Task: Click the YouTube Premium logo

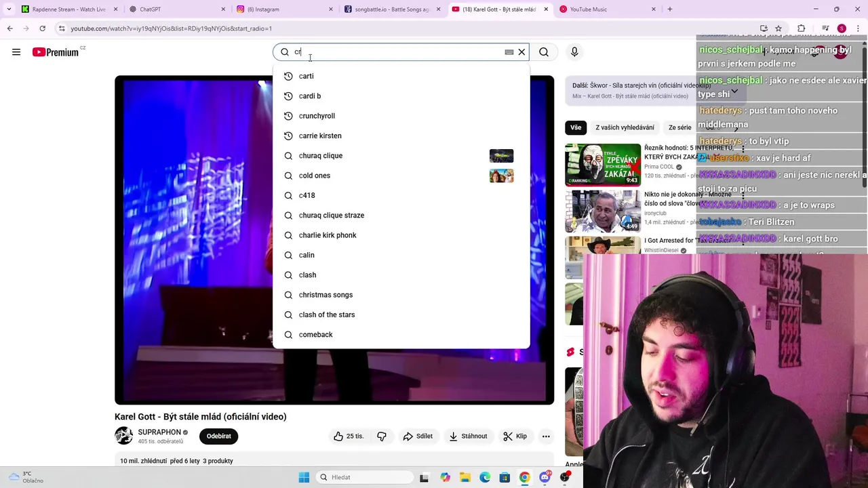Action: tap(56, 52)
